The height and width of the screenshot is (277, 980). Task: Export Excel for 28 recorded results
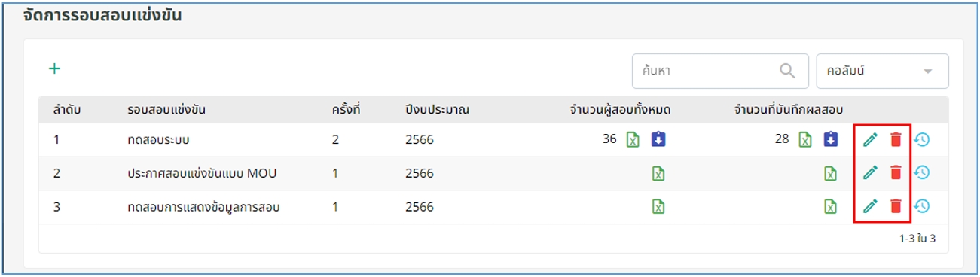[805, 139]
